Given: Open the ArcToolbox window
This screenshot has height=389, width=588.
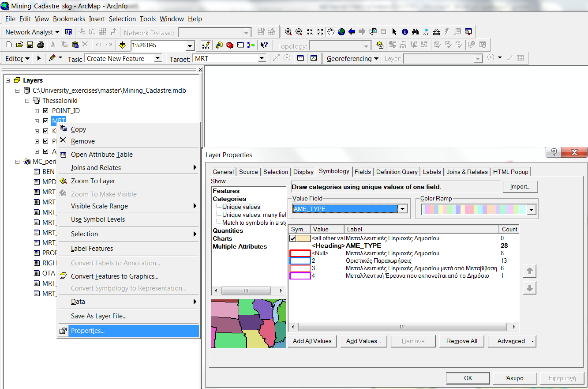Looking at the screenshot, I should [x=230, y=45].
